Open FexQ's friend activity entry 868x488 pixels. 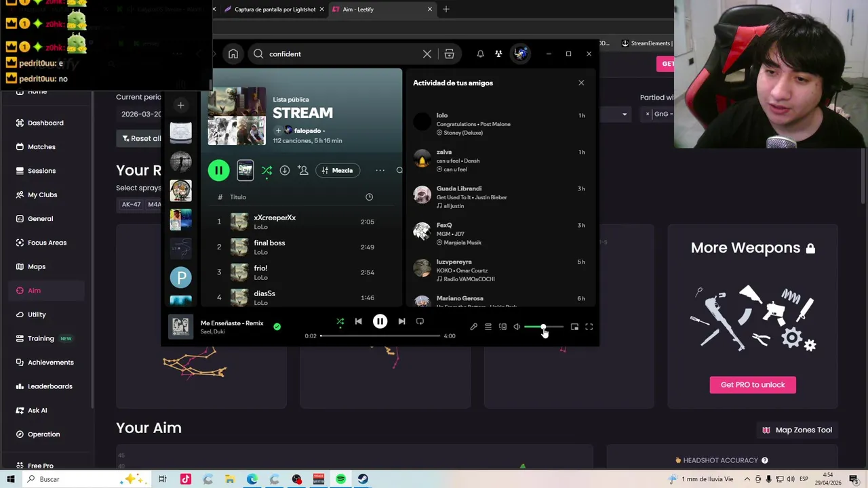(x=500, y=233)
